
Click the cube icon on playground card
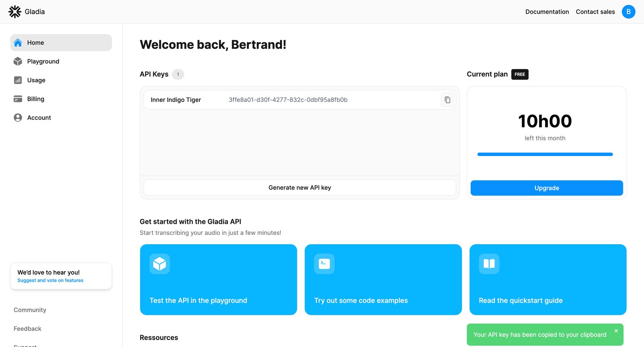click(x=160, y=264)
